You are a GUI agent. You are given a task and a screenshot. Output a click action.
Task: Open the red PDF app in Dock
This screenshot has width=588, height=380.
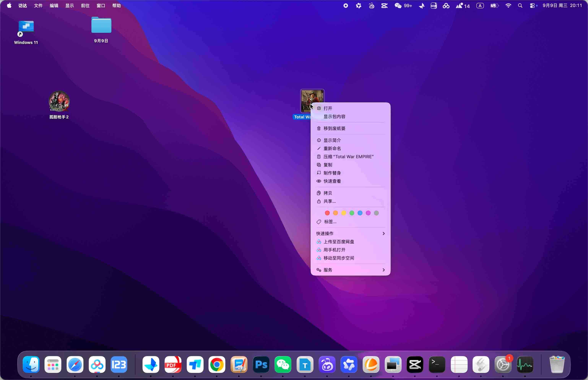pyautogui.click(x=173, y=365)
